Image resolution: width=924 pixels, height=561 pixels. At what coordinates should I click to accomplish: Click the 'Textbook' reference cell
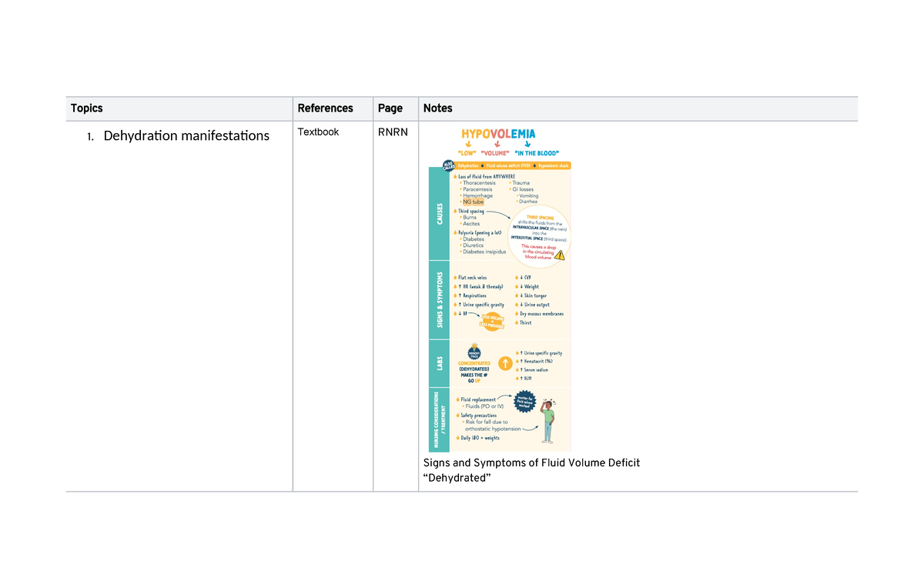tap(318, 132)
